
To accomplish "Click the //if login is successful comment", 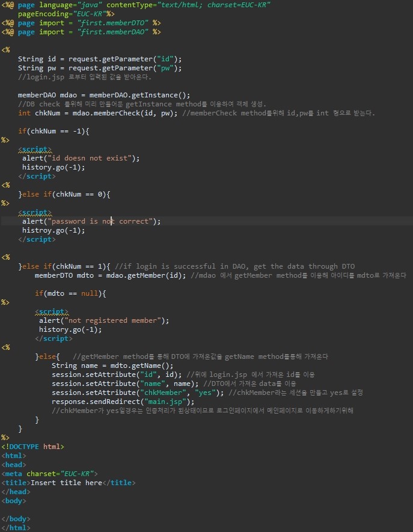I will pos(235,266).
